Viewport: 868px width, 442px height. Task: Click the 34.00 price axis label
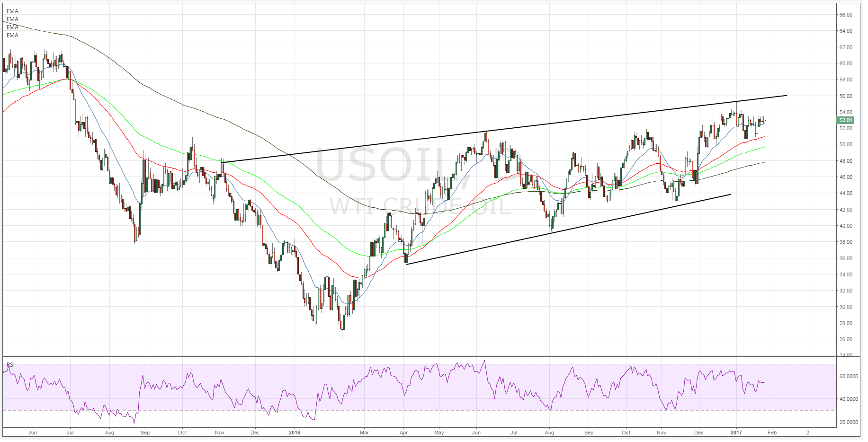[x=846, y=274]
